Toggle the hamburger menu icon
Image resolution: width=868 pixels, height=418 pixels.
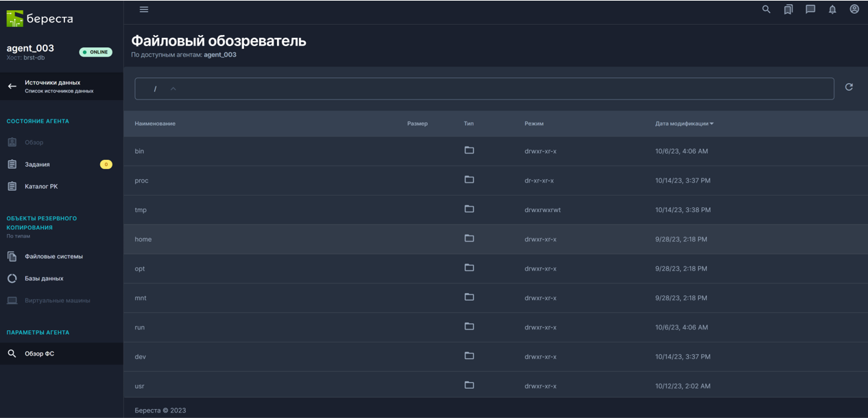tap(144, 10)
